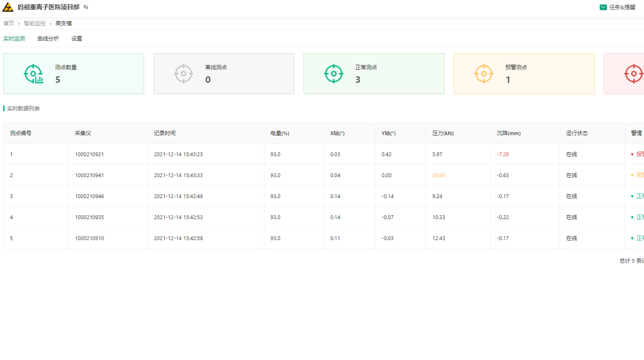The image size is (644, 360).
Task: Click the 压力(kN) column header
Action: coord(443,133)
